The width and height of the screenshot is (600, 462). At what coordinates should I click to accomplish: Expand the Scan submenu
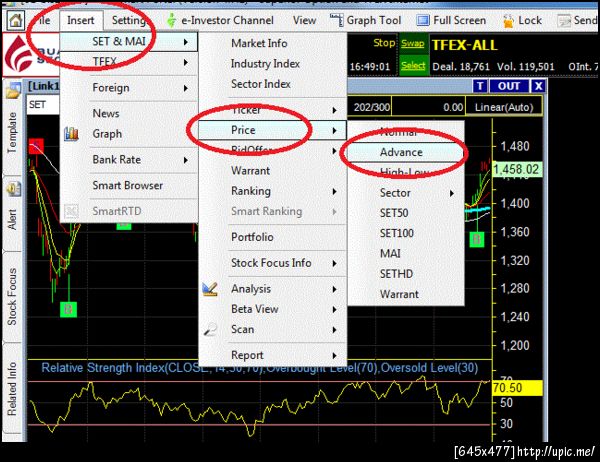pyautogui.click(x=272, y=330)
